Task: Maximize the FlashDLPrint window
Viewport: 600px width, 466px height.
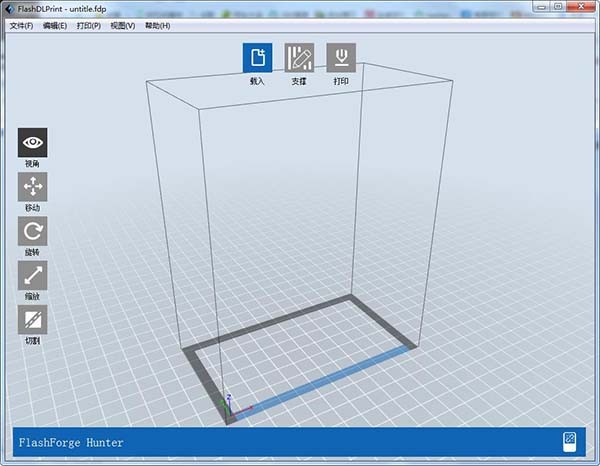Action: 558,6
